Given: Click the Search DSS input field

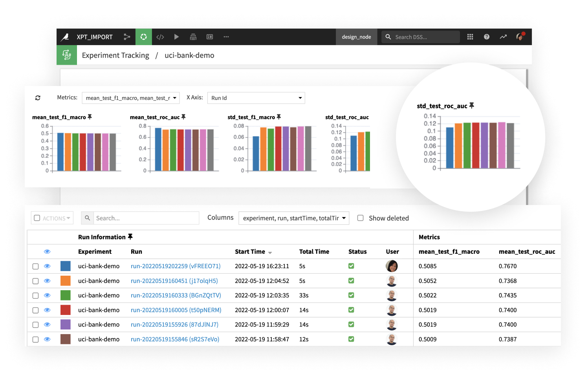Looking at the screenshot, I should [x=420, y=37].
